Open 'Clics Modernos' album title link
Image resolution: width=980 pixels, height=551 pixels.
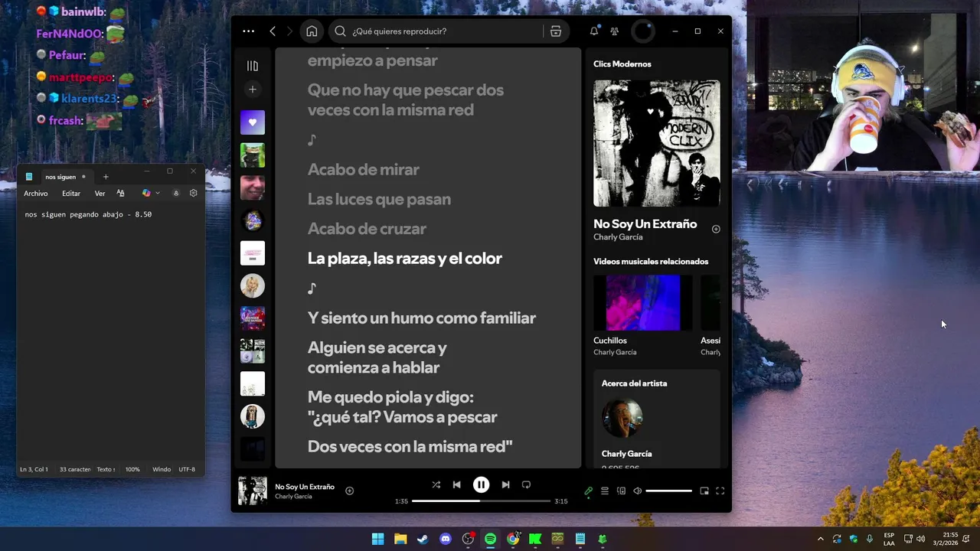[x=622, y=64]
